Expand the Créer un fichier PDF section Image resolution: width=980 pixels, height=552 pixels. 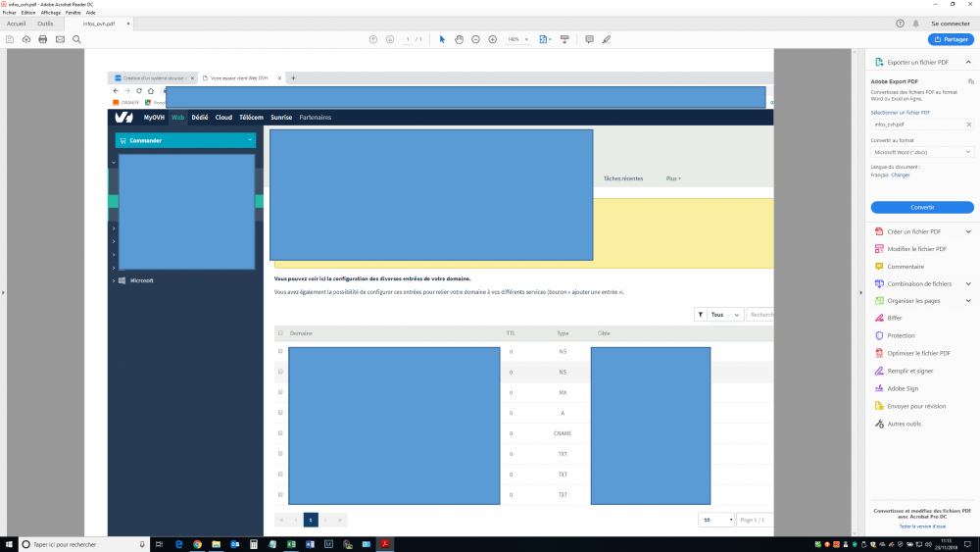[968, 231]
